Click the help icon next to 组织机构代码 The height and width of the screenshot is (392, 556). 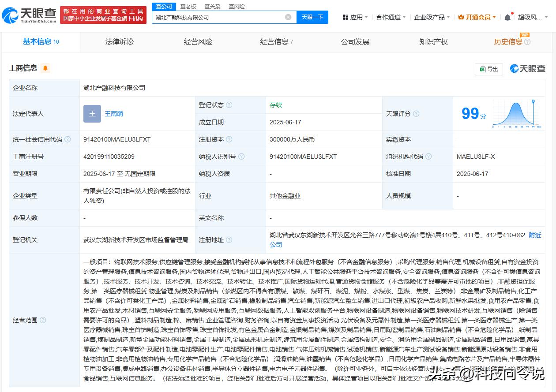428,157
